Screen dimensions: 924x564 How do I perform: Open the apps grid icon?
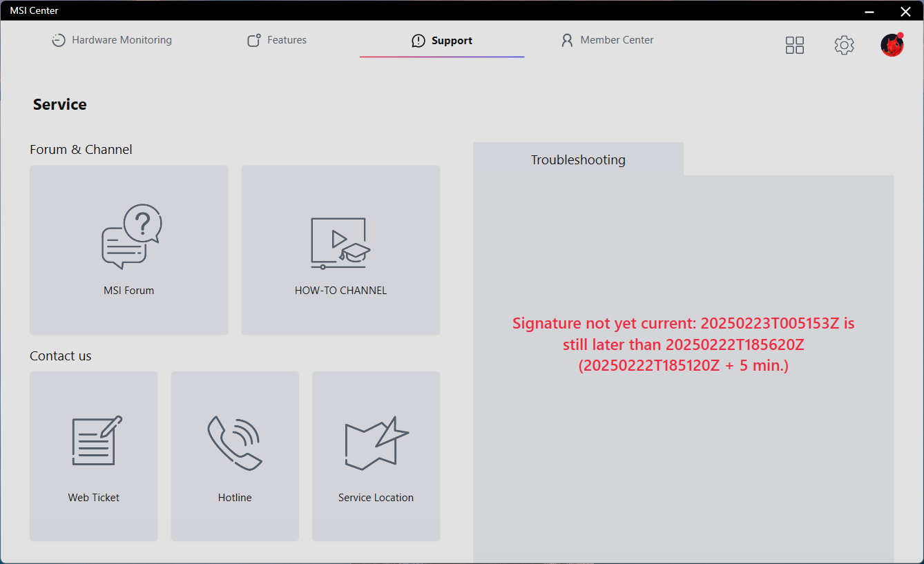[x=795, y=45]
